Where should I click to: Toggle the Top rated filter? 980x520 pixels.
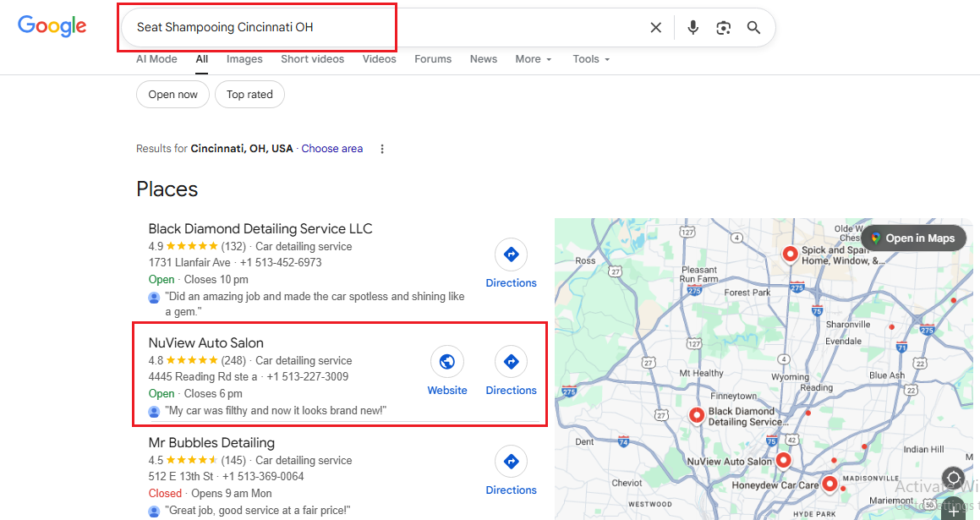[249, 95]
